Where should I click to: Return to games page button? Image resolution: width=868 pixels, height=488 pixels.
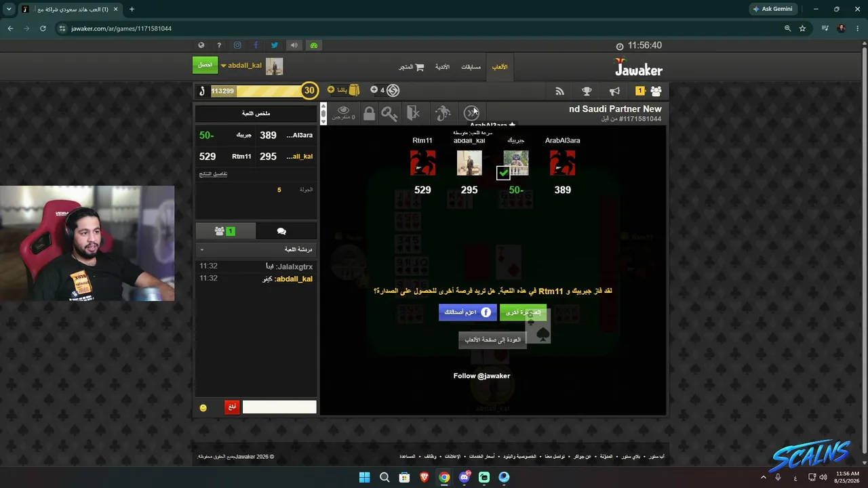coord(492,340)
